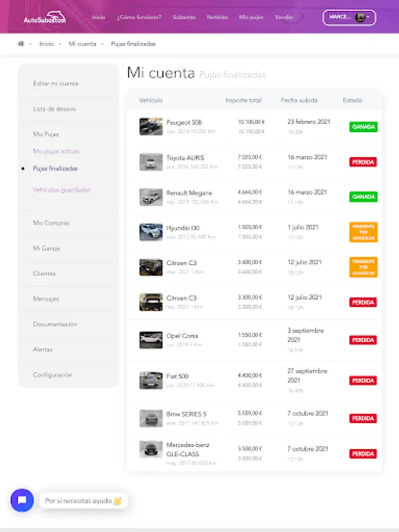Viewport: 399px width, 532px height.
Task: Click Pujas finalizadas breadcrumb
Action: (134, 44)
